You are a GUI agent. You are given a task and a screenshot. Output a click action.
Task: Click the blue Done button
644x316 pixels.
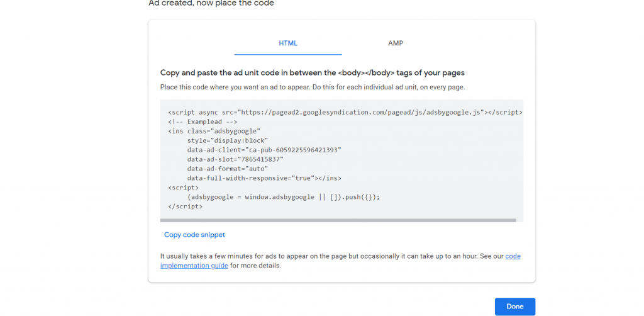tap(515, 307)
